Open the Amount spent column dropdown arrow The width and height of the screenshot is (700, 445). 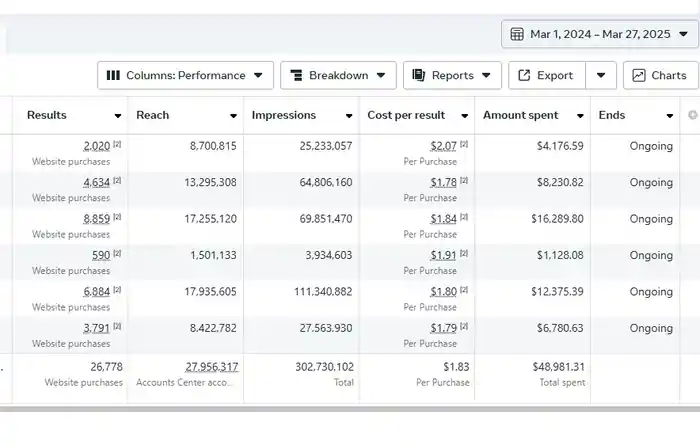click(580, 116)
